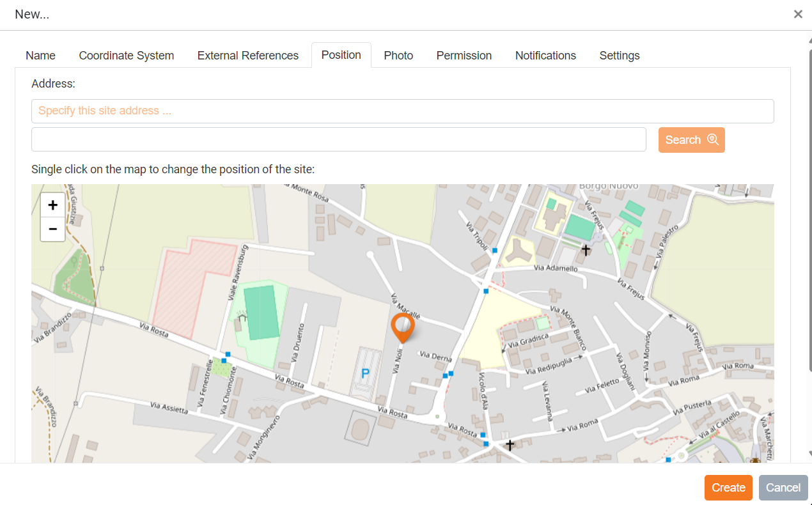The height and width of the screenshot is (505, 812).
Task: Click the map zoom in plus button
Action: pos(52,205)
